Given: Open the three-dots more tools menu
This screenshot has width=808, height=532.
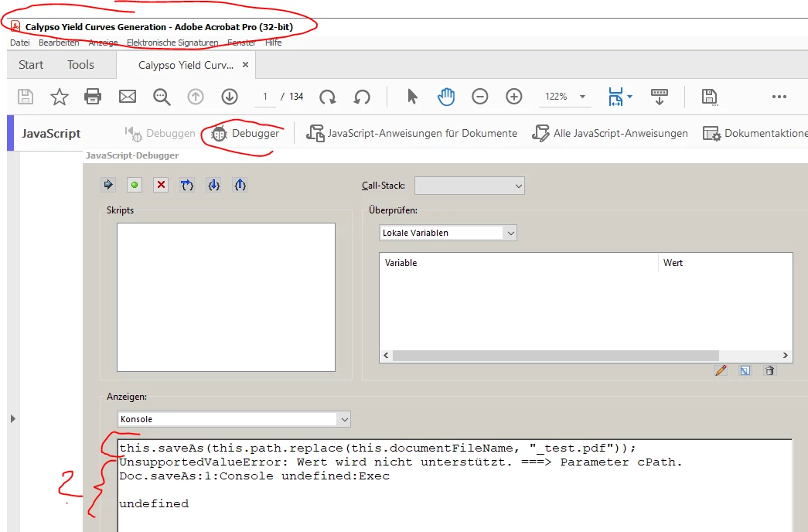Looking at the screenshot, I should [779, 97].
